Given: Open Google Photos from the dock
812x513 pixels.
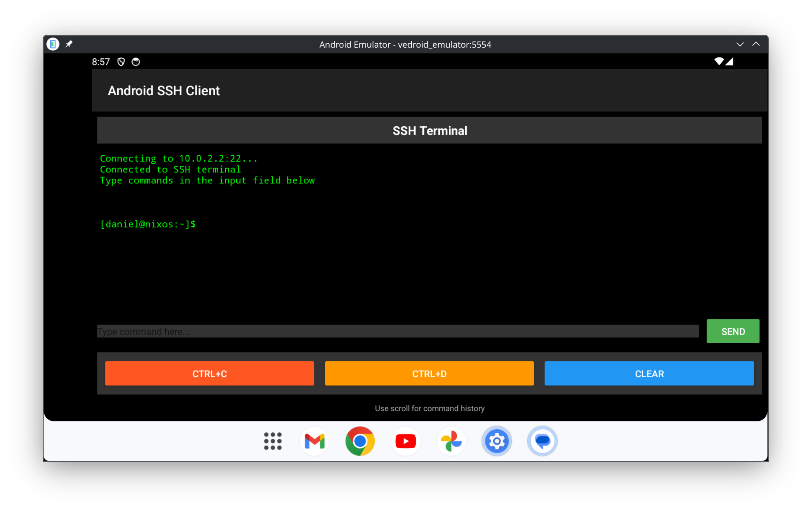Looking at the screenshot, I should click(x=451, y=441).
